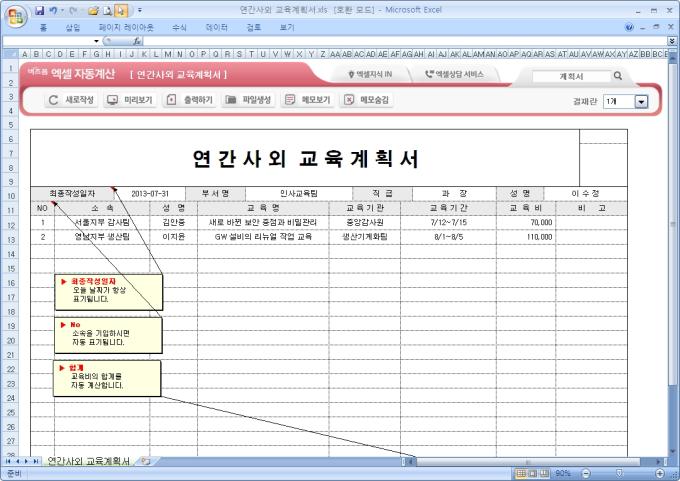The width and height of the screenshot is (680, 481).
Task: Select the 서울지부 감사팀 cell
Action: [102, 223]
